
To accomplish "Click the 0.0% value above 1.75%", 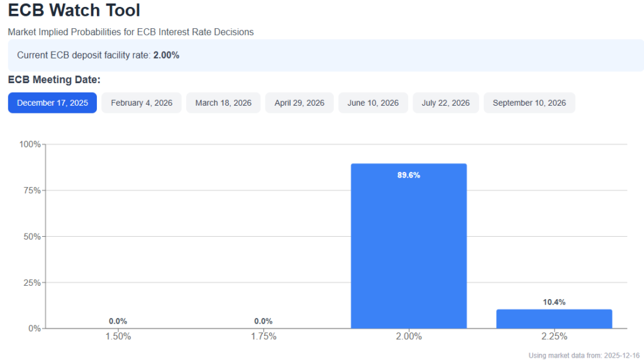I will [x=264, y=321].
